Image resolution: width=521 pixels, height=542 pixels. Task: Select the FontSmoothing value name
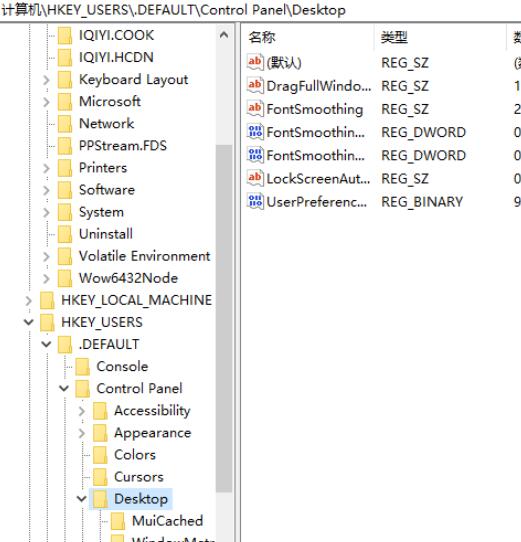(315, 109)
